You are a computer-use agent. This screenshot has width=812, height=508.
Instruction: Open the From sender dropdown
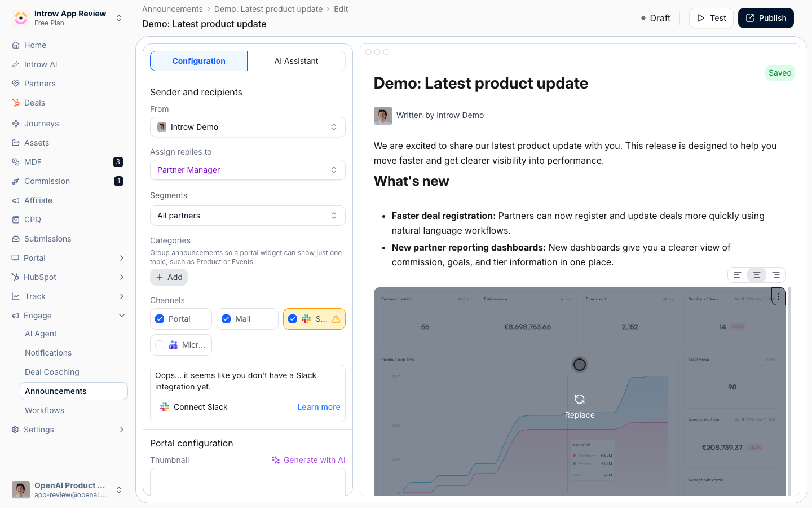pos(248,127)
